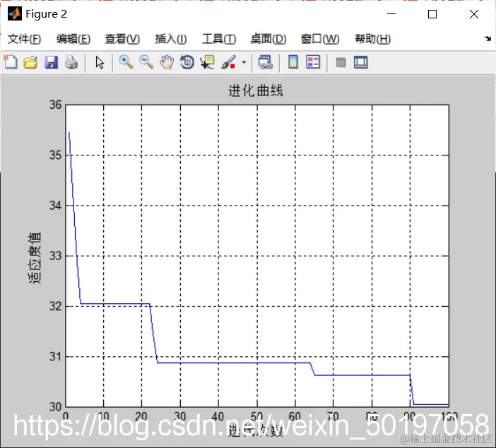Insert a legend
The height and width of the screenshot is (448, 496).
[x=313, y=62]
